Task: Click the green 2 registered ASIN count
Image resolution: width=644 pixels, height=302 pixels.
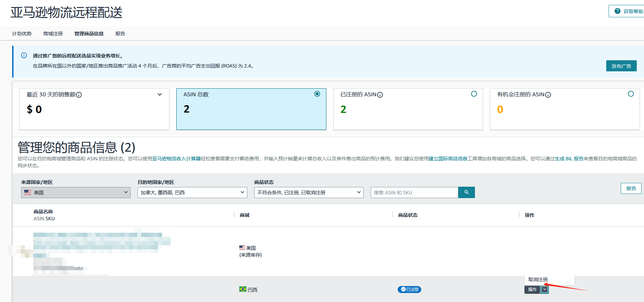Action: [x=343, y=109]
